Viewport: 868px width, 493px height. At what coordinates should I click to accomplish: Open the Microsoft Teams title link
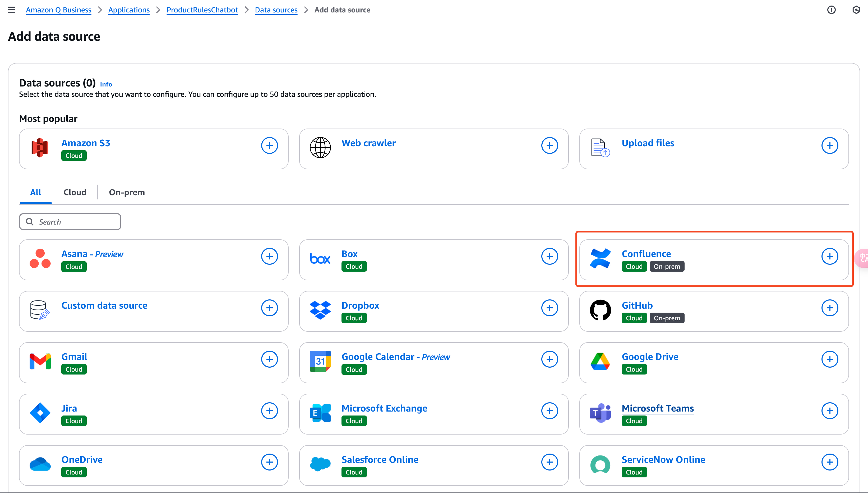click(658, 408)
